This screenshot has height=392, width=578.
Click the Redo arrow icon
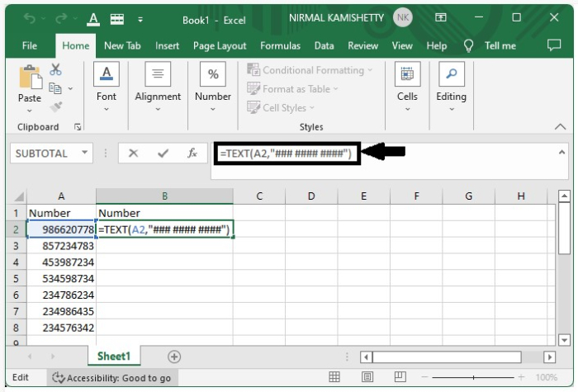pyautogui.click(x=61, y=18)
